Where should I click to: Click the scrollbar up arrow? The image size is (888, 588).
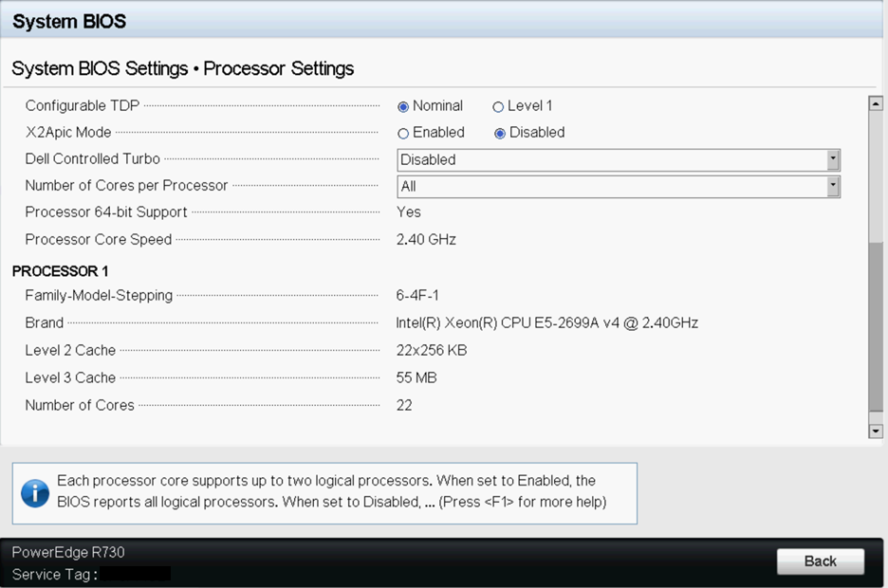click(876, 102)
